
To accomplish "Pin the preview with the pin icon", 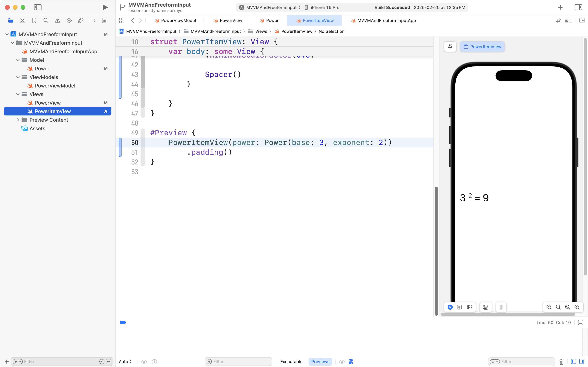I will [450, 46].
